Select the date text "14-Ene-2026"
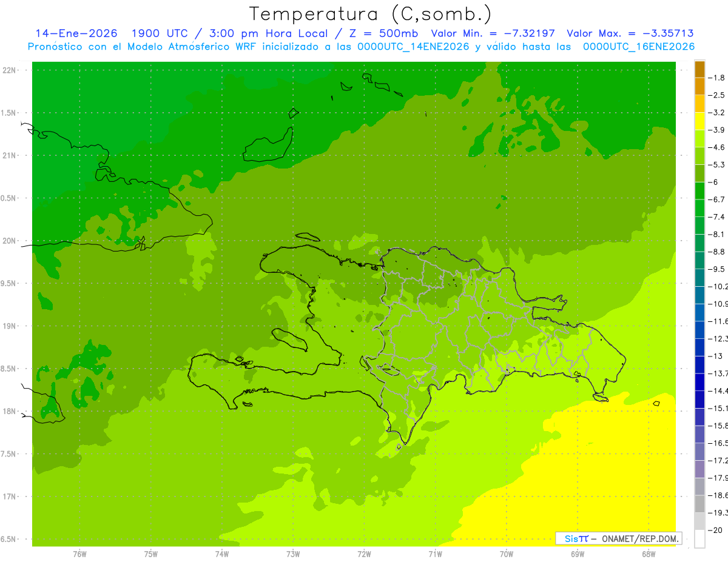Viewport: 728px width, 562px height. [x=76, y=34]
